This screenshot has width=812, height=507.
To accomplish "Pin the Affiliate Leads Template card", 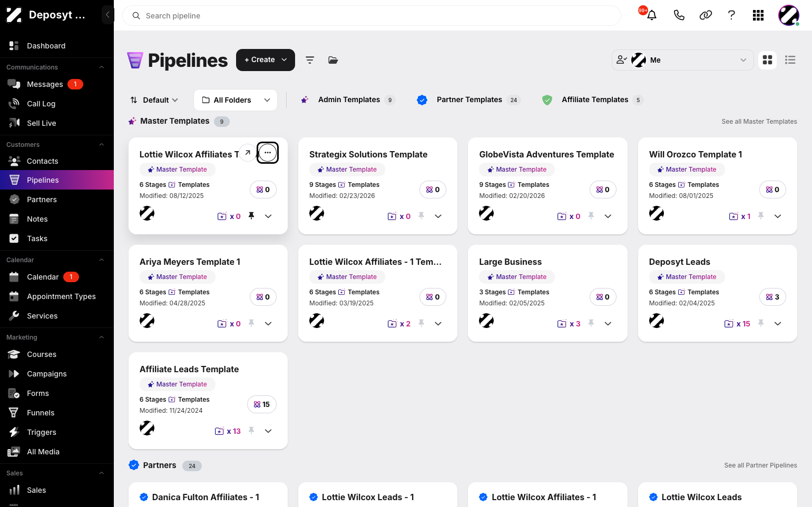I will click(251, 431).
